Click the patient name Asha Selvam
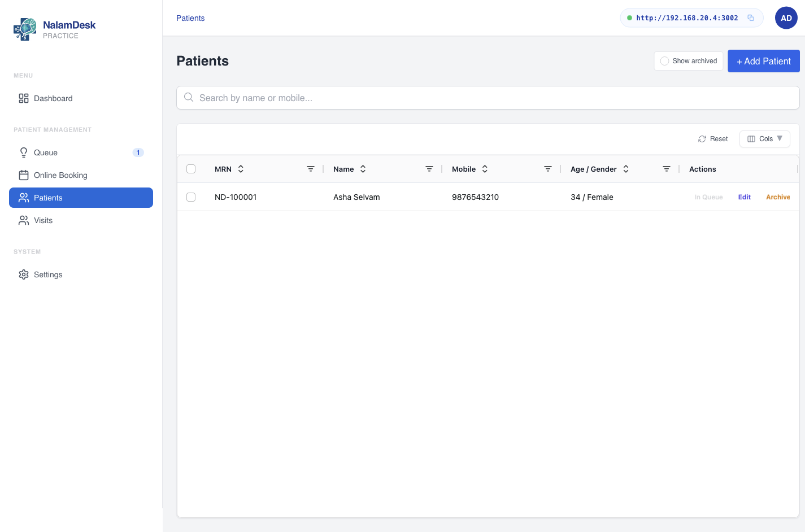 [356, 197]
